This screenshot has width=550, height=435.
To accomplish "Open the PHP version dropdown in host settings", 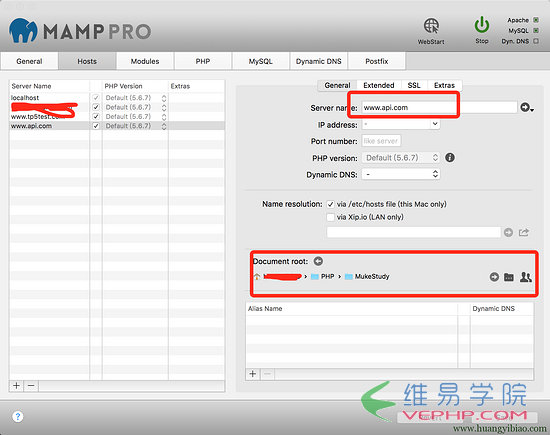I will tap(401, 158).
